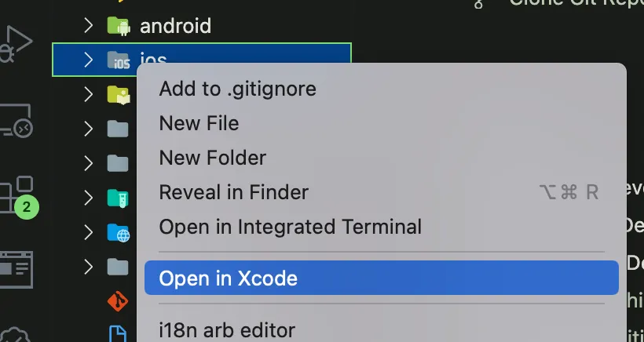Click the blue document file icon
The height and width of the screenshot is (342, 644).
pyautogui.click(x=118, y=333)
